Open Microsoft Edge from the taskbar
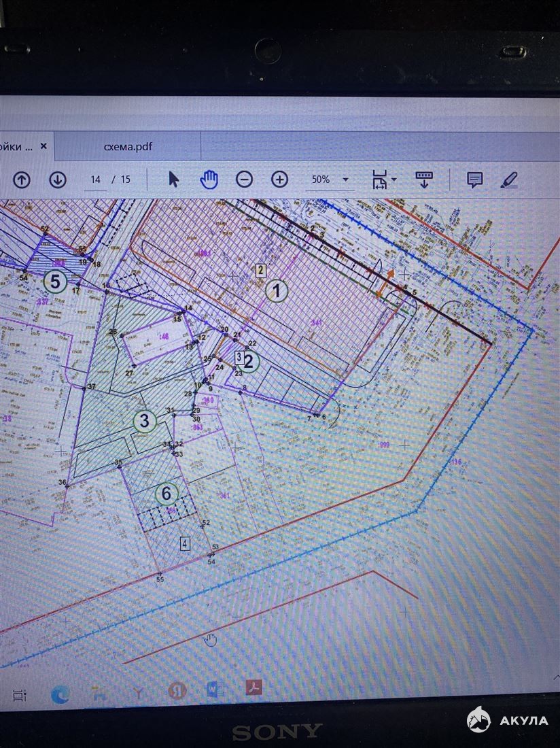The width and height of the screenshot is (560, 748). [60, 694]
